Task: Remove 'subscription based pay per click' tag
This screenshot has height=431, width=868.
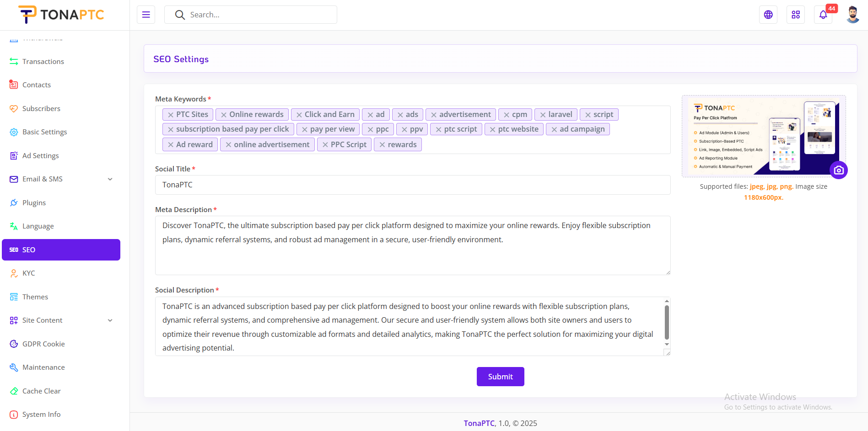Action: click(x=171, y=129)
